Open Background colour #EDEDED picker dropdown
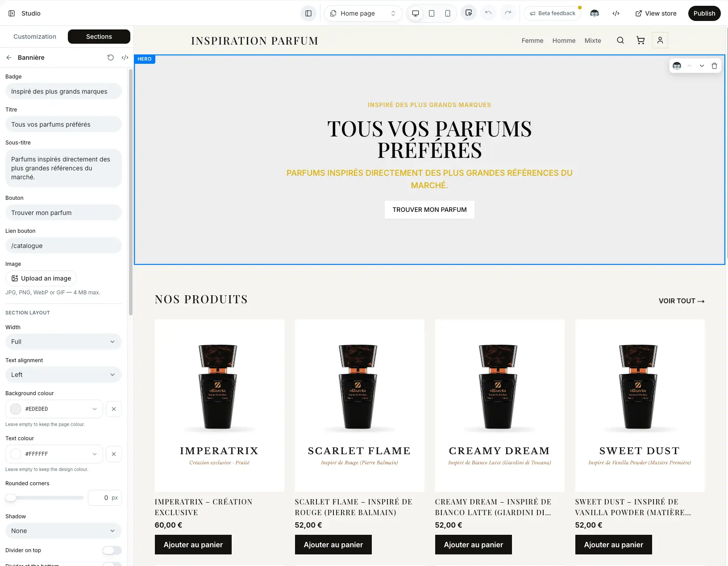Viewport: 728px width, 566px height. (x=54, y=409)
